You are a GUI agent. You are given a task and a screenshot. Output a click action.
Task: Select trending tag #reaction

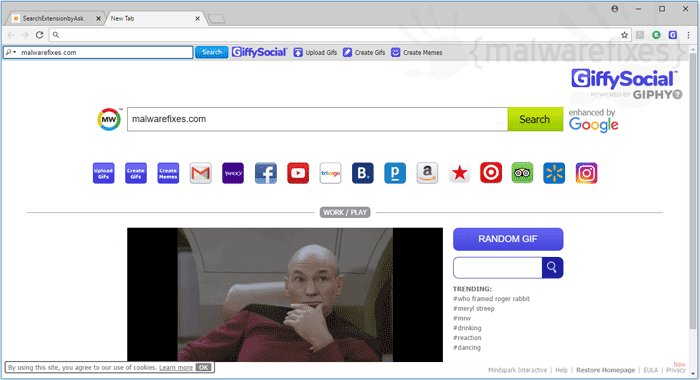click(467, 338)
